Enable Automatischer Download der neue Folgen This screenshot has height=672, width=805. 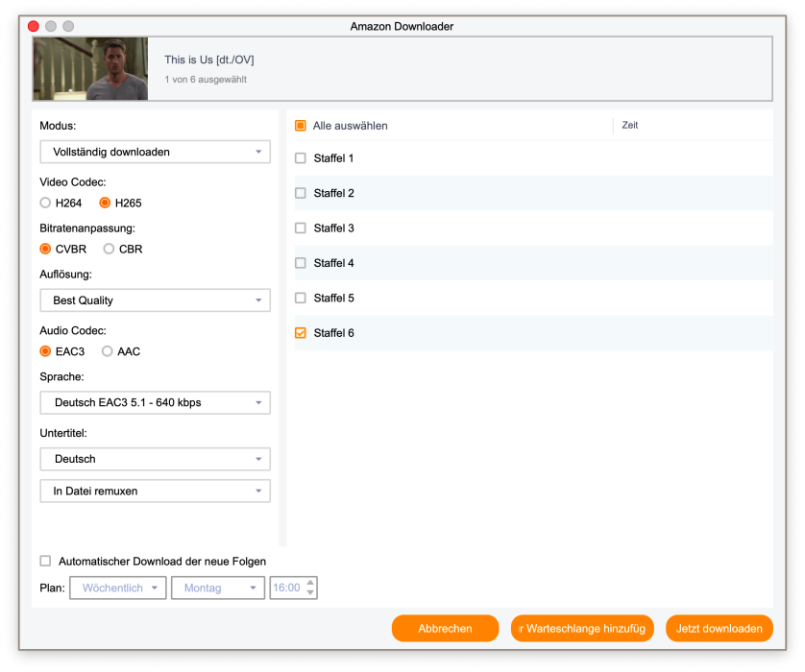[45, 561]
